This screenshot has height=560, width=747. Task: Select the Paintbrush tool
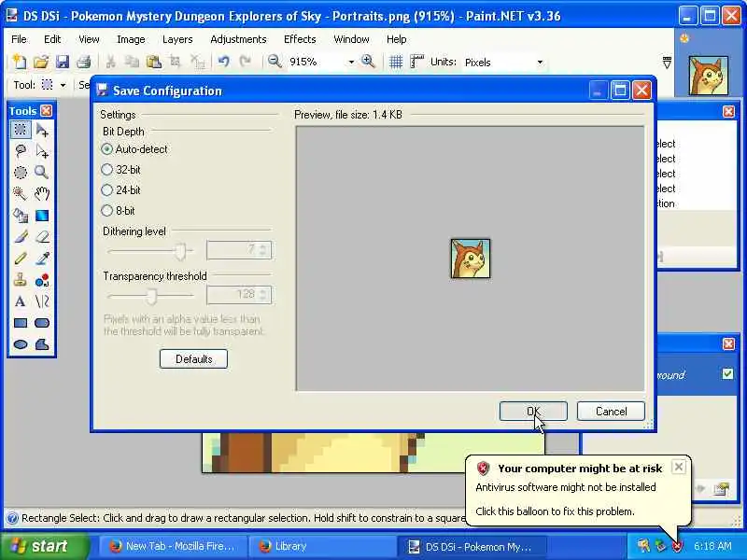coord(20,237)
